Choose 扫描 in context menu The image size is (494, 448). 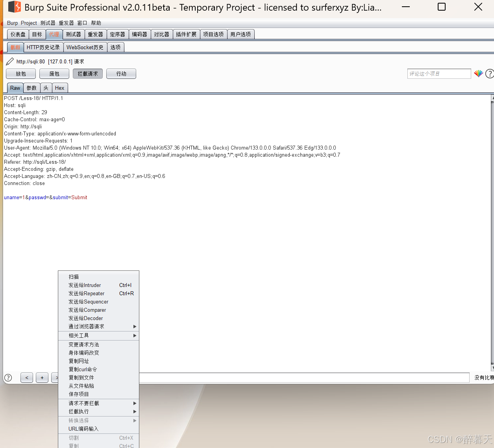pyautogui.click(x=98, y=277)
